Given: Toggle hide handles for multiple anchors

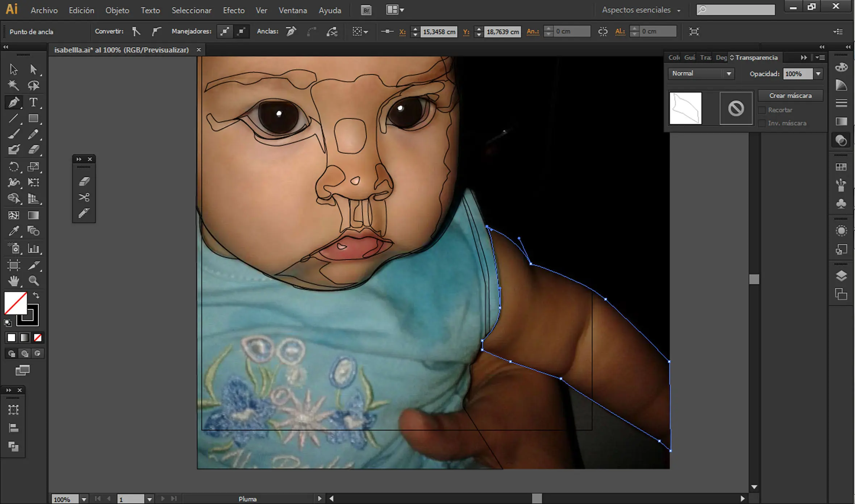Looking at the screenshot, I should tap(241, 32).
